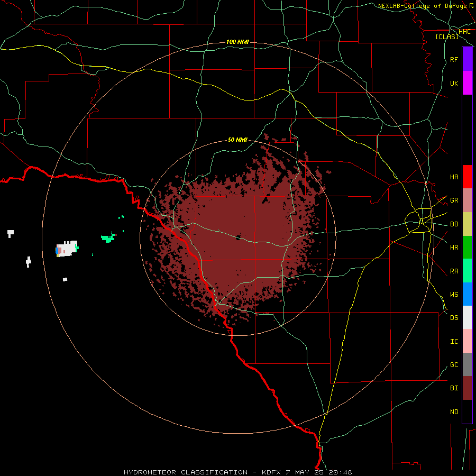Click the IC pink legend swatch

(467, 341)
